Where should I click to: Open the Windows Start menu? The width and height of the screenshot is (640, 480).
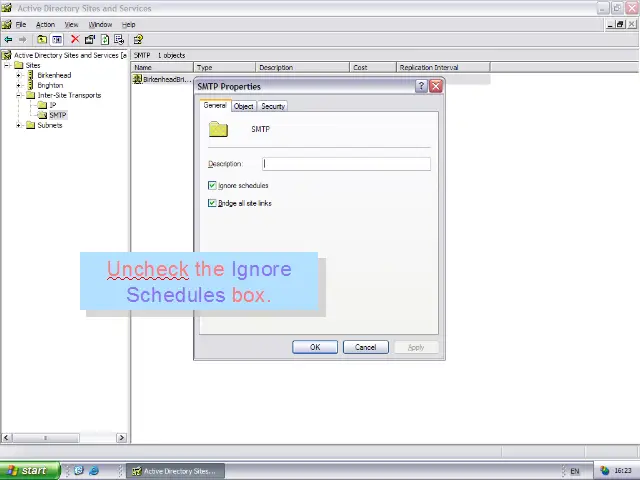pyautogui.click(x=26, y=471)
